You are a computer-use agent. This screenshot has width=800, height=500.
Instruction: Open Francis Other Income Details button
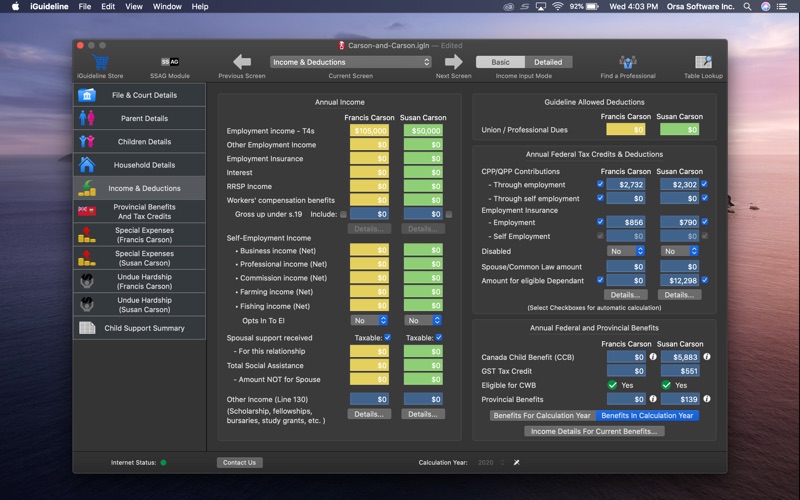(369, 414)
